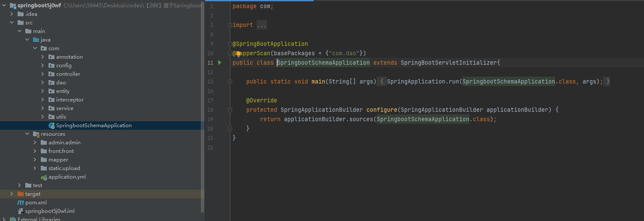This screenshot has width=644, height=221.
Task: Select the static.upload folder label
Action: pos(64,168)
